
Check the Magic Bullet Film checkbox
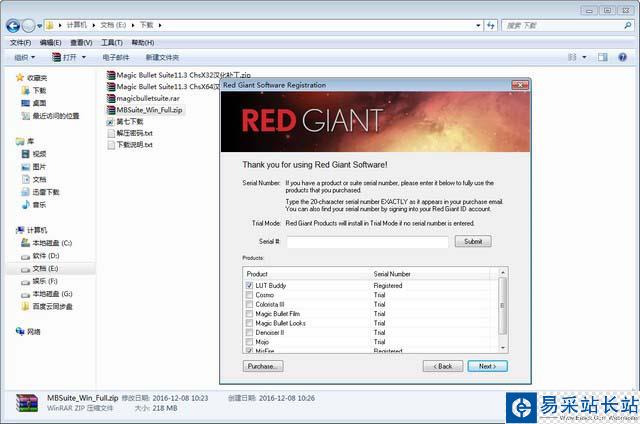click(249, 313)
